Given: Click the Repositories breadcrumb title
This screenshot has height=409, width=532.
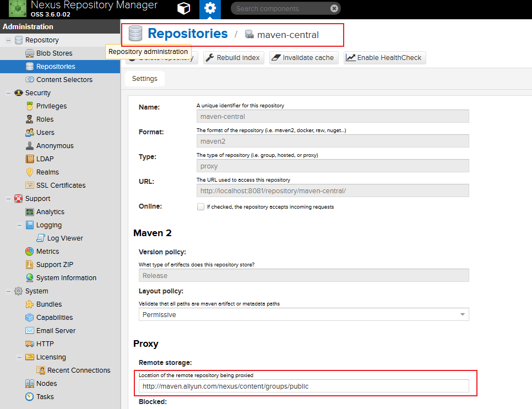Looking at the screenshot, I should [x=188, y=34].
